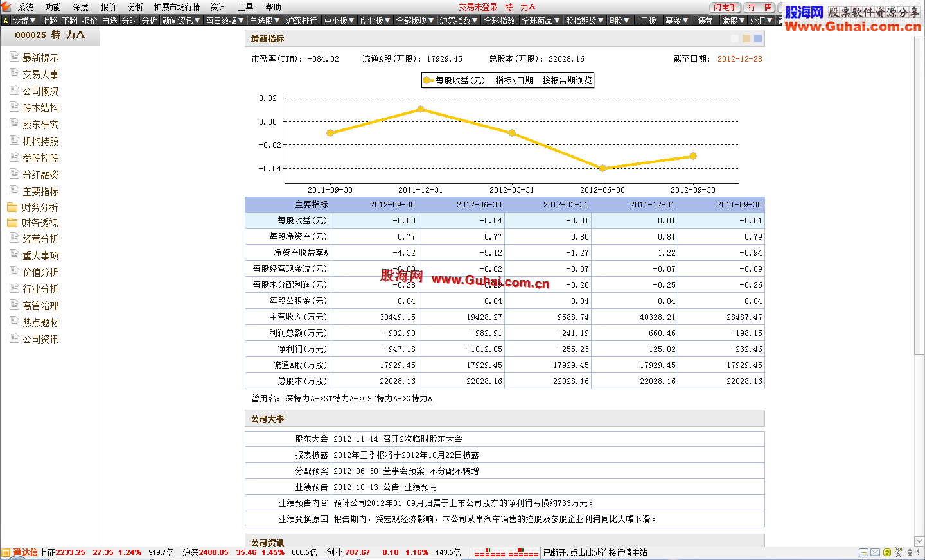Open the 功能 menu
Viewport: 925px width, 560px height.
click(53, 7)
